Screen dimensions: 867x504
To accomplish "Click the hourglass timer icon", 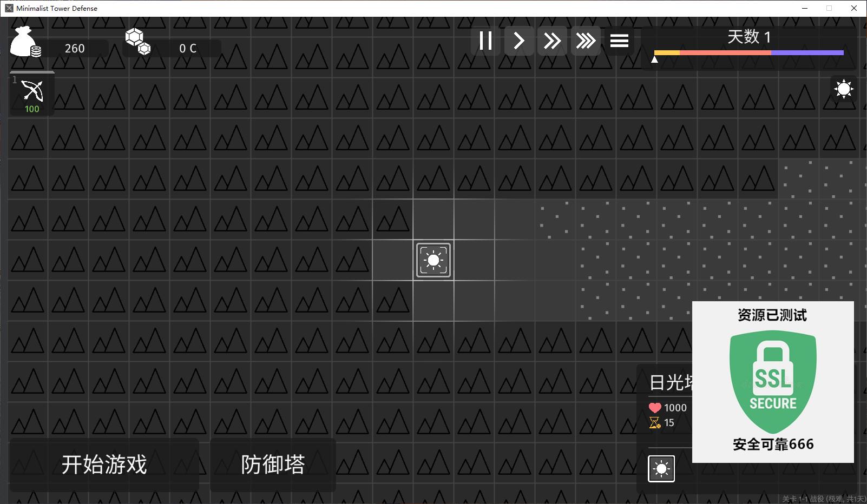I will point(655,422).
